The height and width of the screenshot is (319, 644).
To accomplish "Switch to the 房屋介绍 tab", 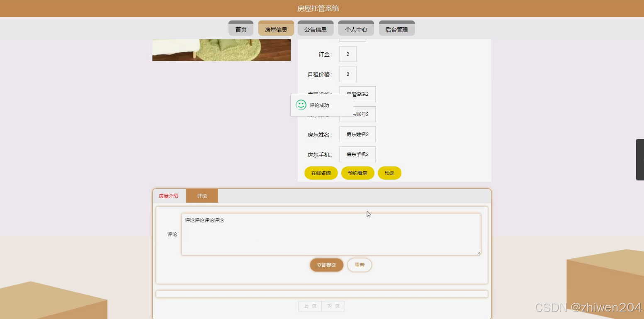I will pos(168,195).
